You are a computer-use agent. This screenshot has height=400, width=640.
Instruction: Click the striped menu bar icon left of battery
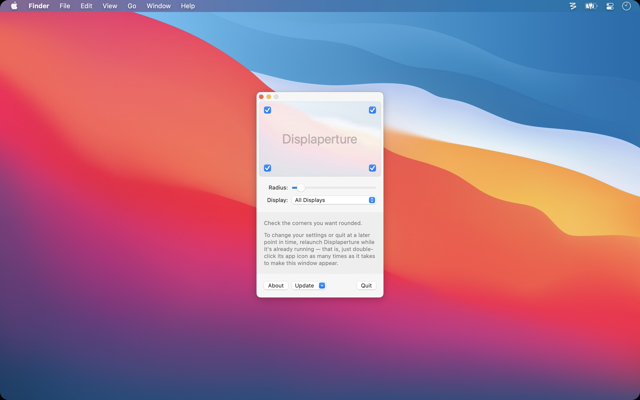573,6
